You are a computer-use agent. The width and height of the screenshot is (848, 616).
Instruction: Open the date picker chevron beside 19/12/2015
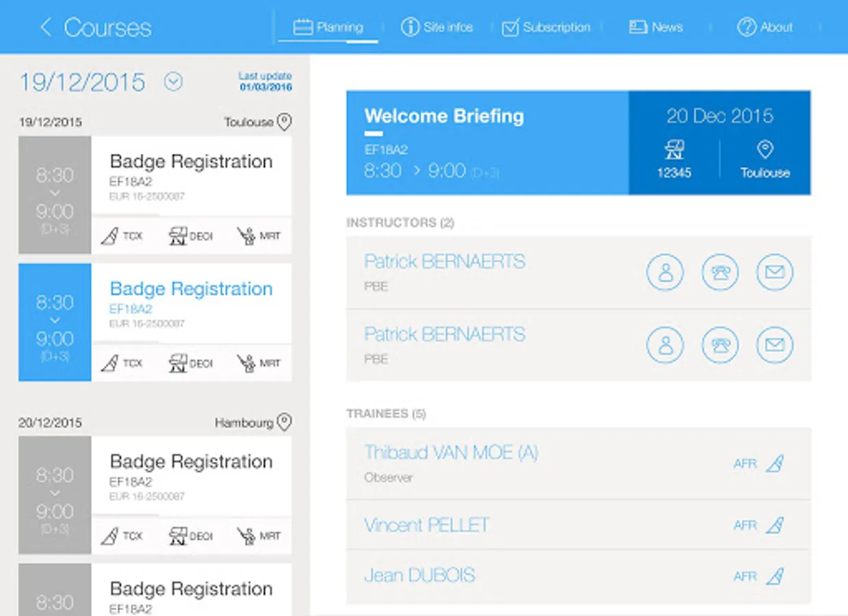tap(174, 82)
